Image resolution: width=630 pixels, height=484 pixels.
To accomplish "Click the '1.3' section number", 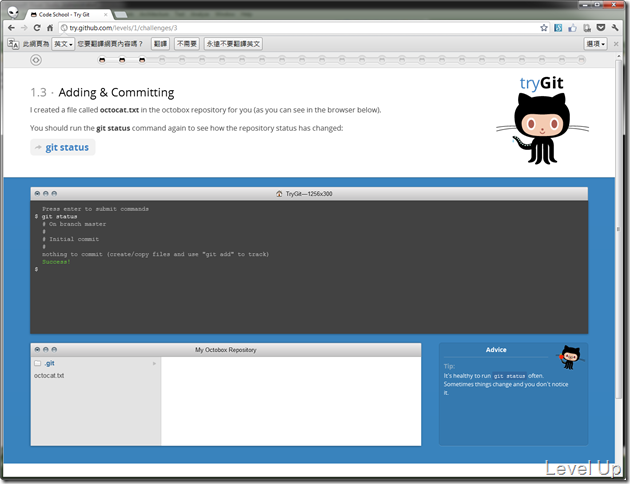I will [39, 93].
